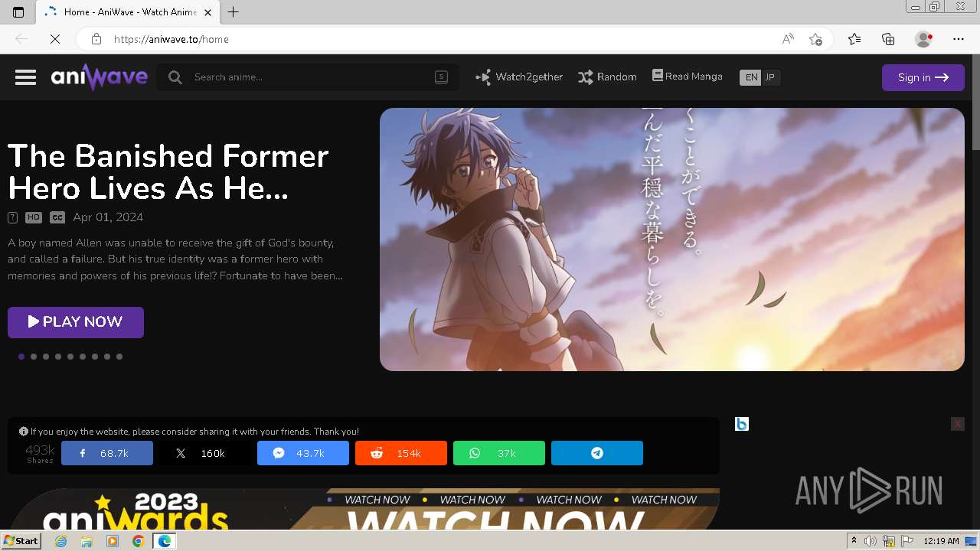View site information lock icon
980x551 pixels.
point(96,39)
